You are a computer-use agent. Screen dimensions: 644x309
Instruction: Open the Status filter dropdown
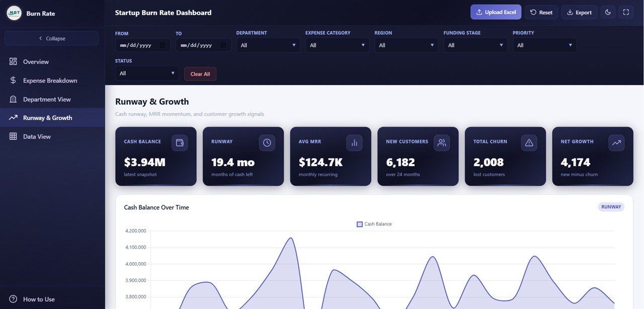point(146,72)
